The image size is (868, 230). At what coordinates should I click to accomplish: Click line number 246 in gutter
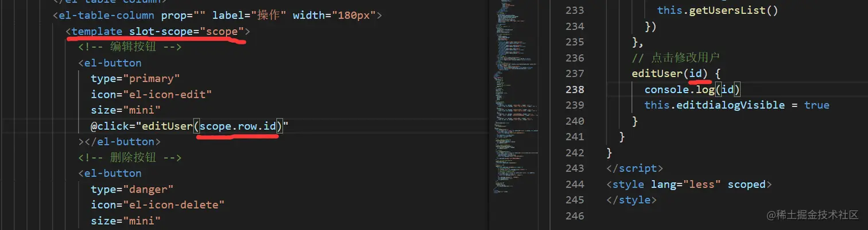click(575, 216)
